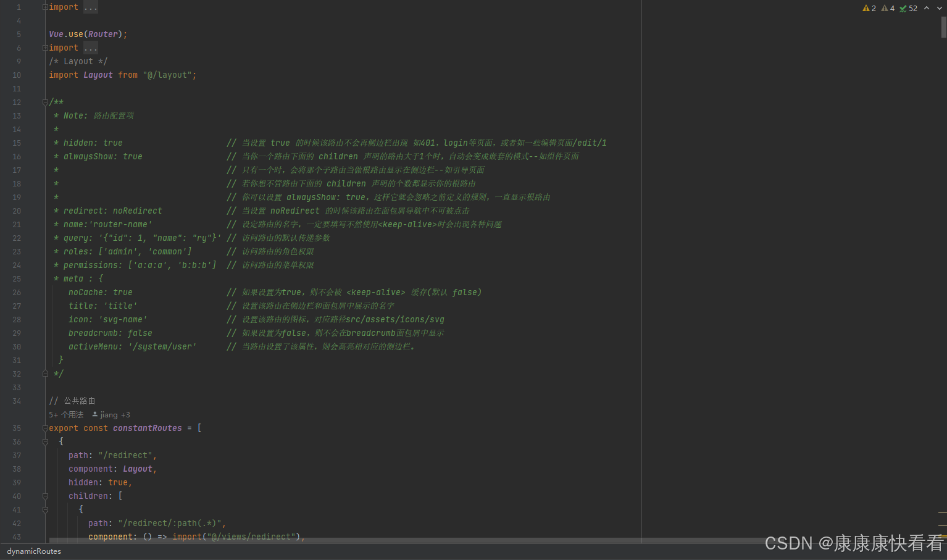947x560 pixels.
Task: Click the dynamicRoutes breadcrumb
Action: (34, 551)
